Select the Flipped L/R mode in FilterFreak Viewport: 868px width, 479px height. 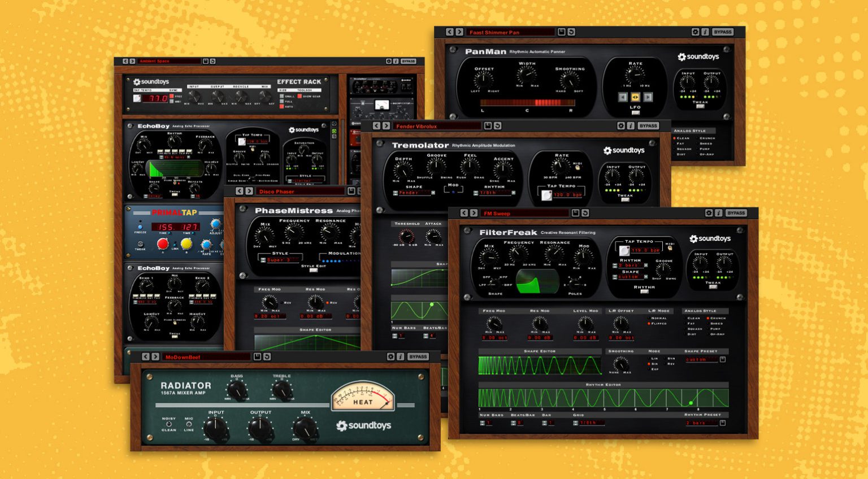click(x=649, y=324)
